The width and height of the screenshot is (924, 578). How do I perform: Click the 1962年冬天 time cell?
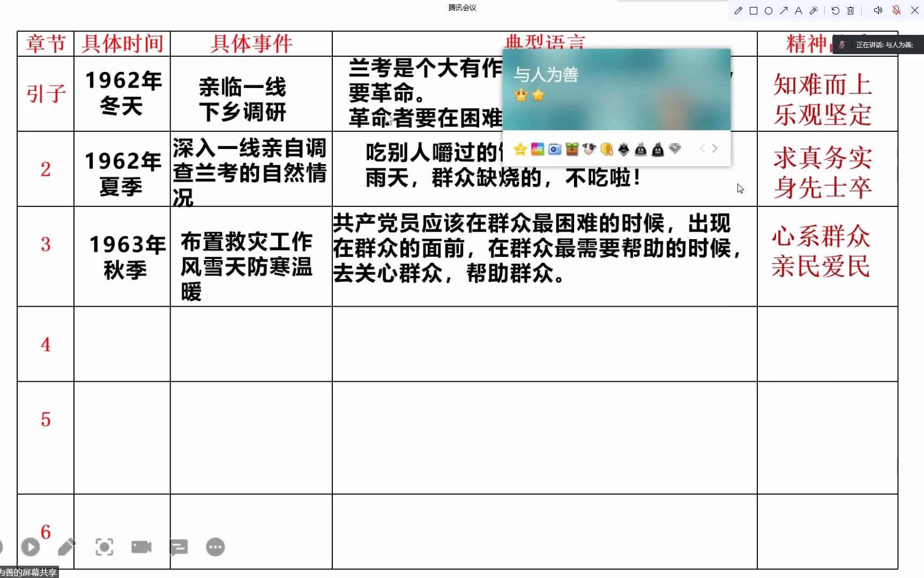point(122,93)
